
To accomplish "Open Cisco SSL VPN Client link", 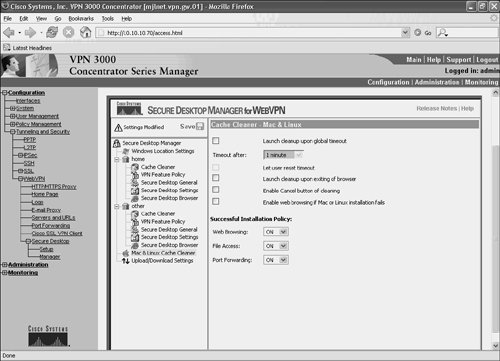I will point(57,233).
